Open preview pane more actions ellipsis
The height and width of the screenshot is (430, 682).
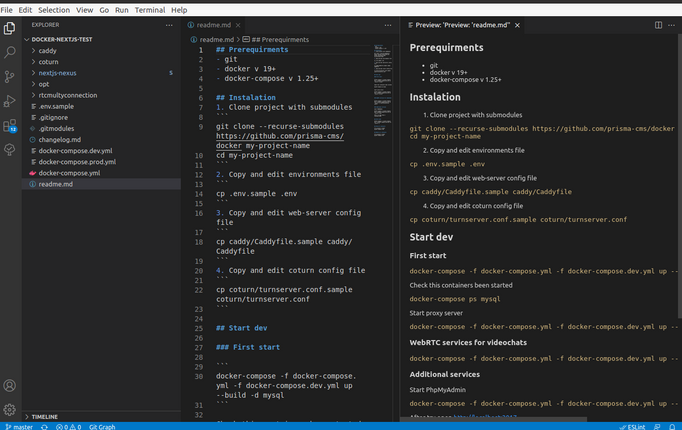[x=672, y=25]
